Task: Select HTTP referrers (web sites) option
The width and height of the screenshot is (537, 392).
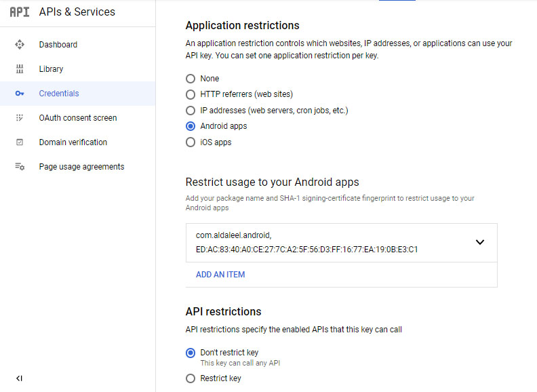Action: coord(191,94)
